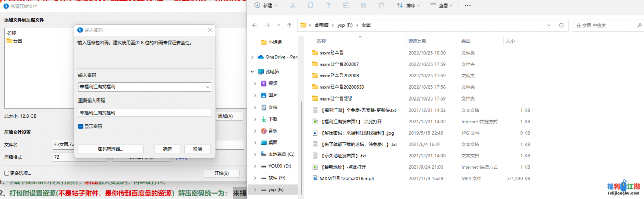Refresh the folder using address bar icon

coord(561,25)
